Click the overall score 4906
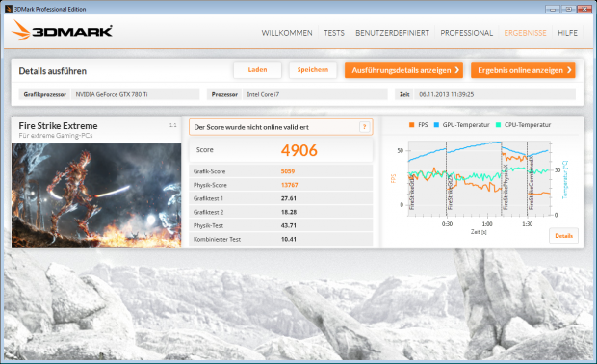 point(299,150)
